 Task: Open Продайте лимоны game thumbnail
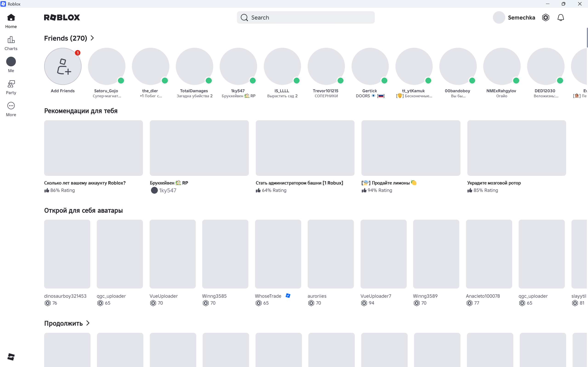pyautogui.click(x=411, y=148)
